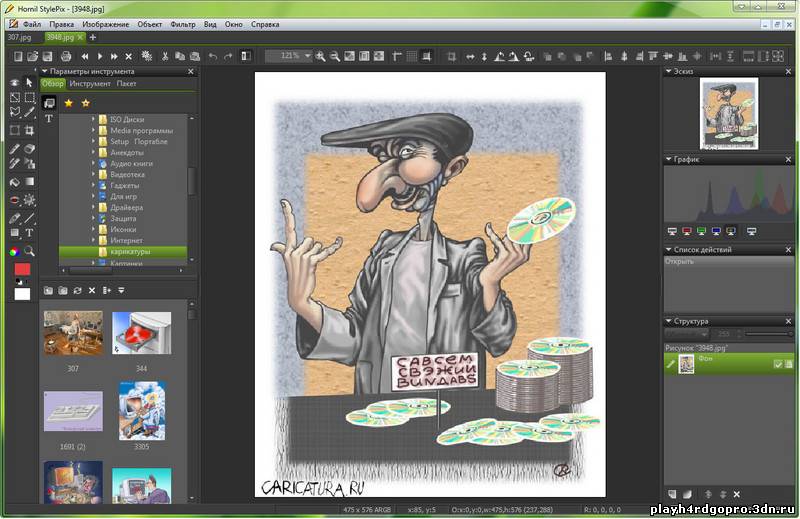Flip image horizontally icon
The image size is (800, 519).
point(470,57)
